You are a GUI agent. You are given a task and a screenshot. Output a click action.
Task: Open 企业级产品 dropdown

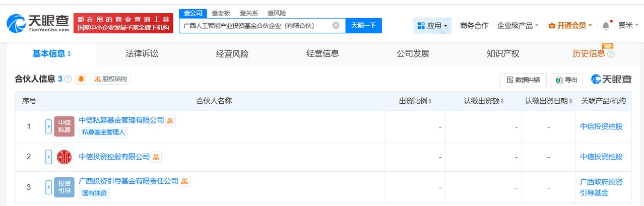click(518, 25)
